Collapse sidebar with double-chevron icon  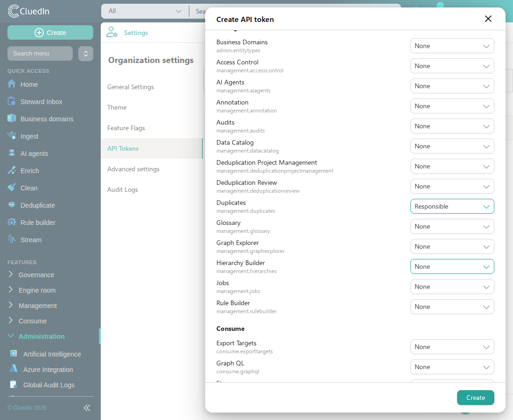click(87, 407)
